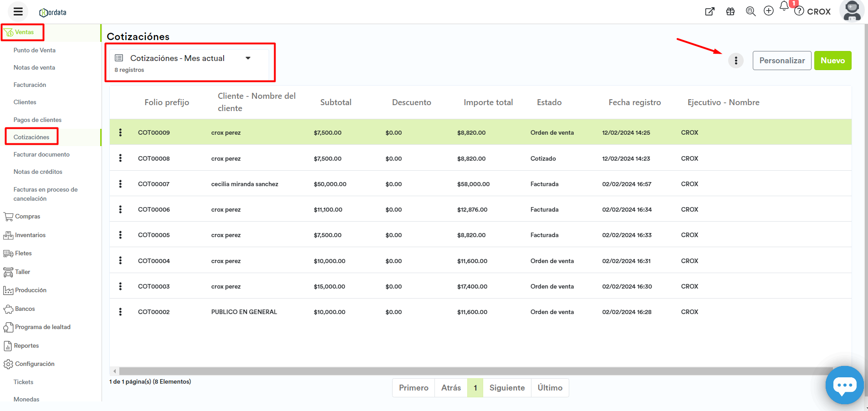Click the help question mark icon
868x411 pixels.
coord(799,11)
